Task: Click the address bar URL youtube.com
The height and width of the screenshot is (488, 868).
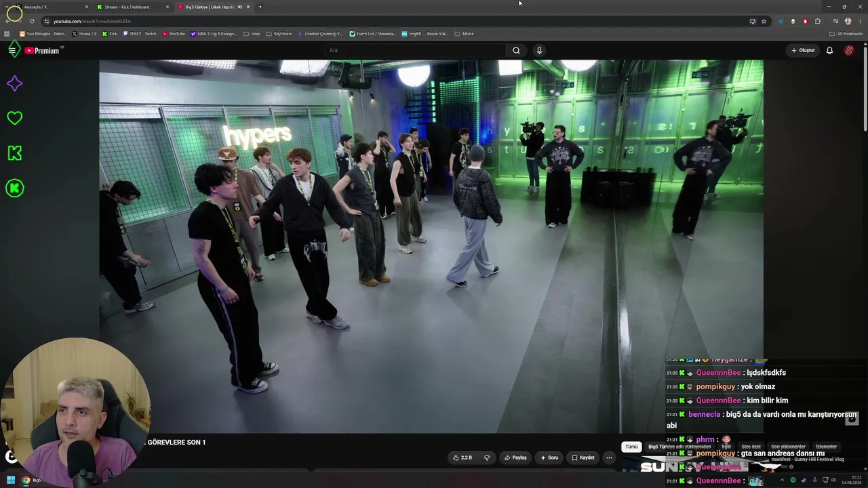Action: (92, 21)
